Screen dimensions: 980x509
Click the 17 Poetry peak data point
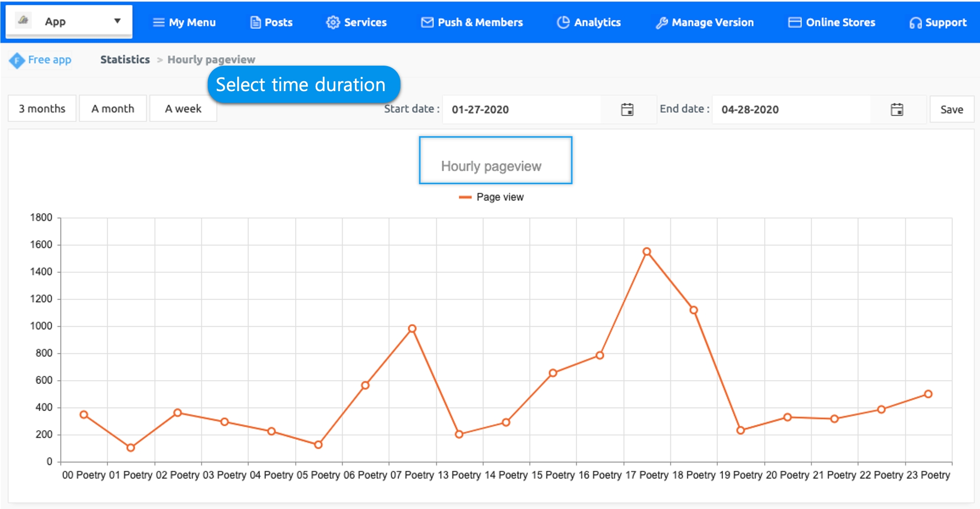[x=647, y=251]
